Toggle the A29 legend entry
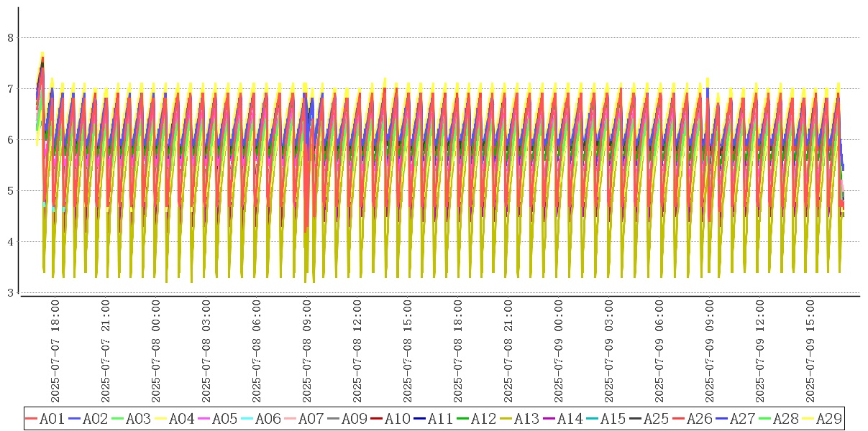 coord(829,418)
